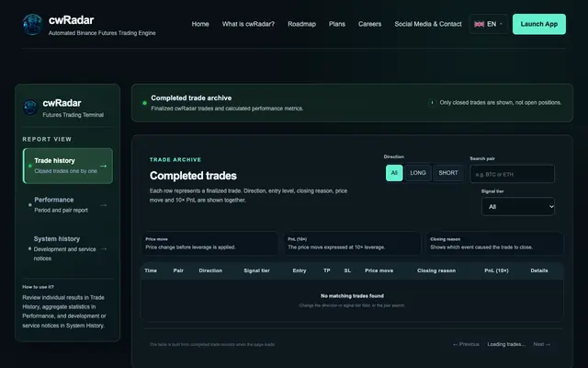Open the Roadmap nav link
This screenshot has height=368, width=588.
coord(302,24)
